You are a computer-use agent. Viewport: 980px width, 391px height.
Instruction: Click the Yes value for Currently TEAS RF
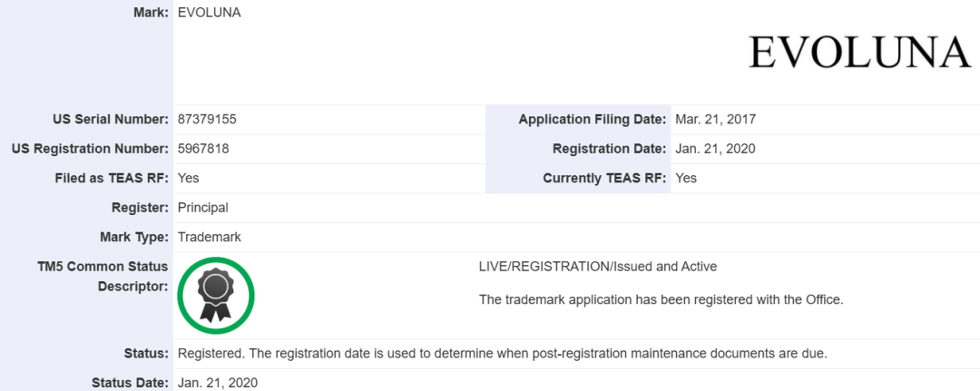[686, 178]
